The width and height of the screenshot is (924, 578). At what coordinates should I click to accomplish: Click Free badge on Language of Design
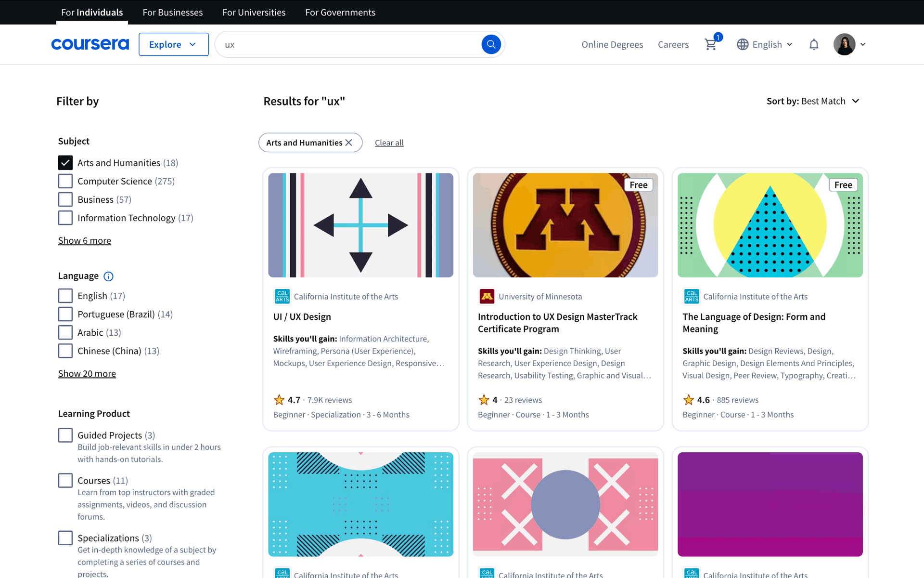843,185
